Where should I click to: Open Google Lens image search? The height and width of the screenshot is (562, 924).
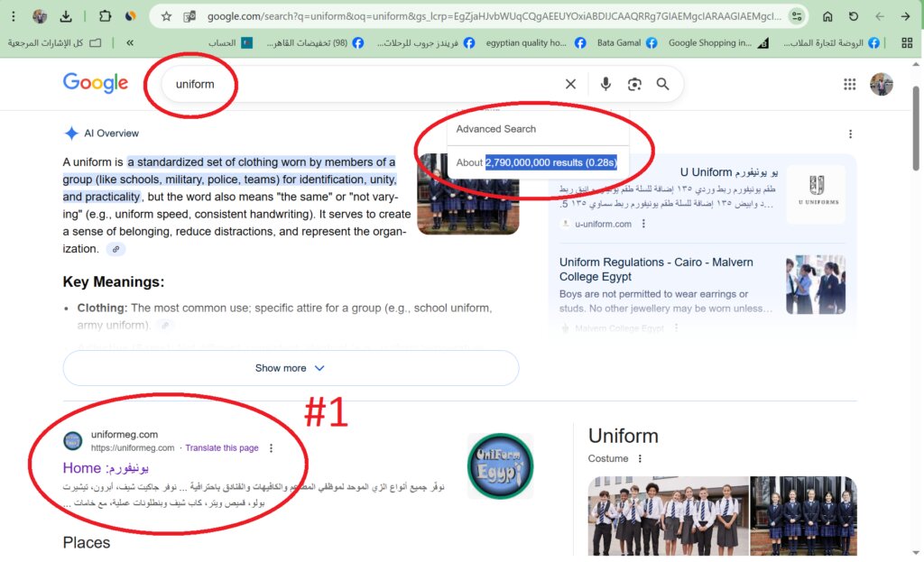click(x=633, y=83)
